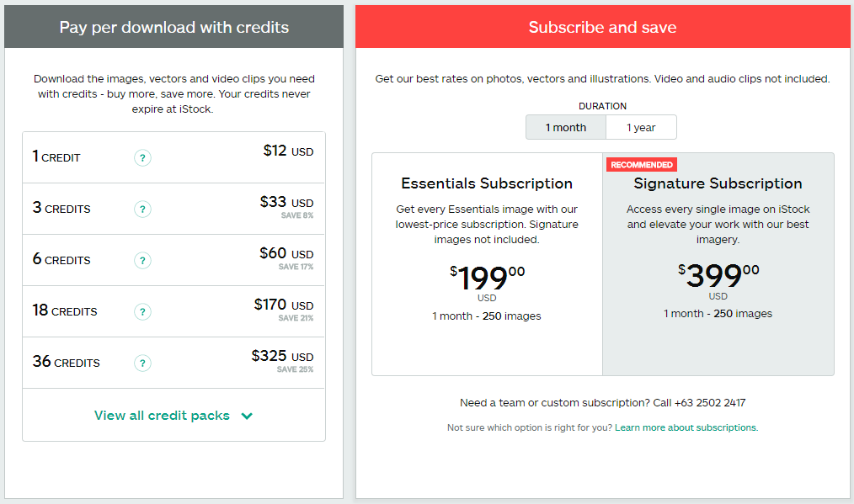The width and height of the screenshot is (854, 504).
Task: Click the help icon for 6 Credits
Action: [142, 260]
